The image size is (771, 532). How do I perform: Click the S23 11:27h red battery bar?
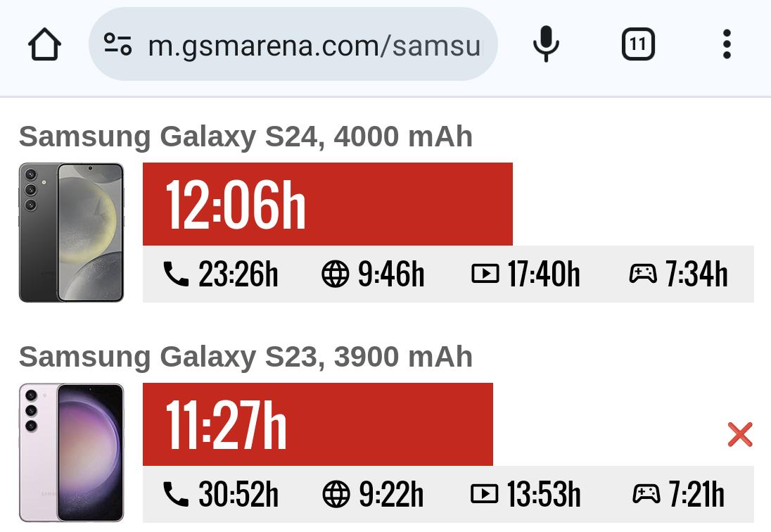[x=317, y=424]
